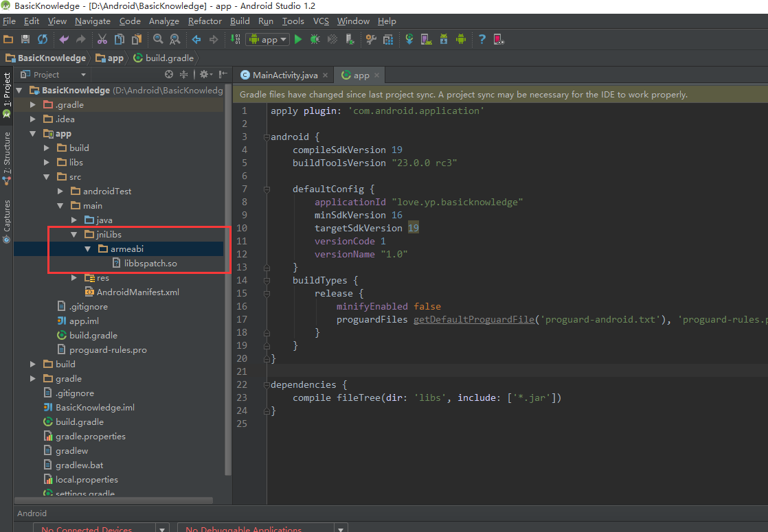The width and height of the screenshot is (768, 532).
Task: Click the Save All toolbar icon
Action: point(25,40)
